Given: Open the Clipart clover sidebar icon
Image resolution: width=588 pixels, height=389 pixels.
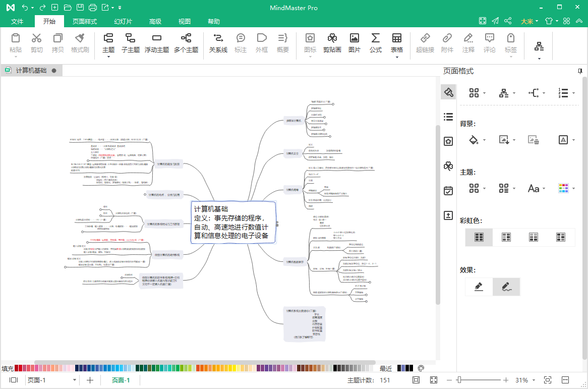Looking at the screenshot, I should pyautogui.click(x=448, y=166).
